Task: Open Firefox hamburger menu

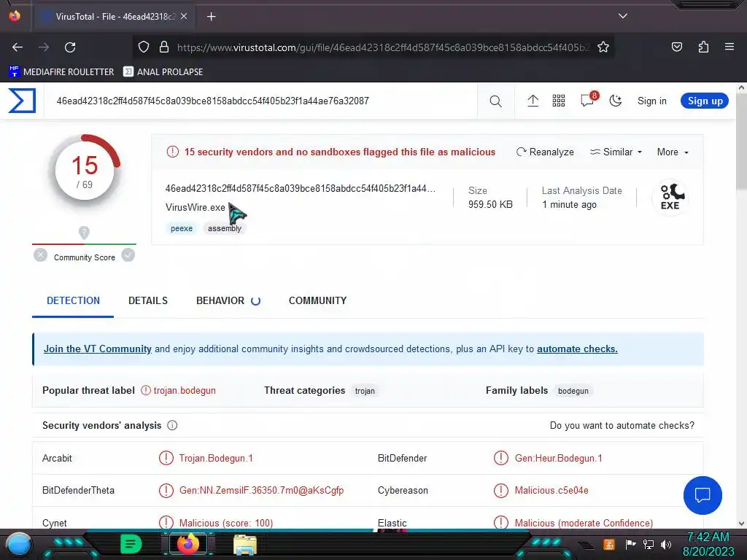Action: click(729, 47)
